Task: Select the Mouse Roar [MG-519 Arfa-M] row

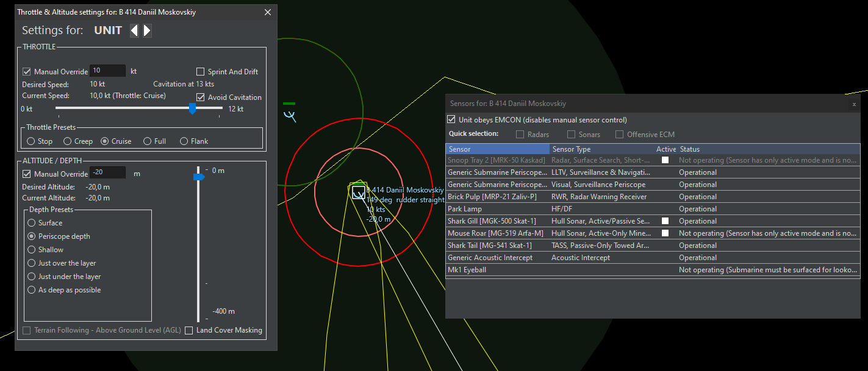Action: [653, 233]
